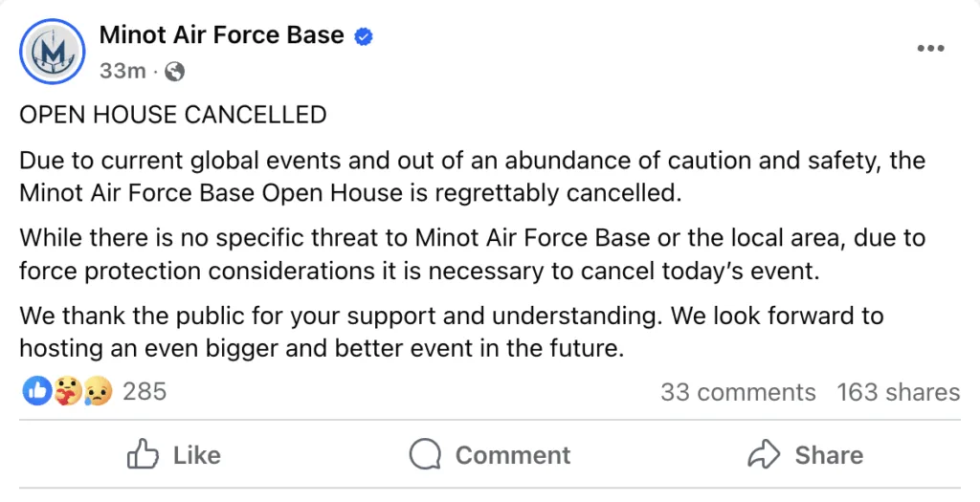Click the blue verified badge icon
Viewport: 980px width, 502px height.
click(364, 37)
